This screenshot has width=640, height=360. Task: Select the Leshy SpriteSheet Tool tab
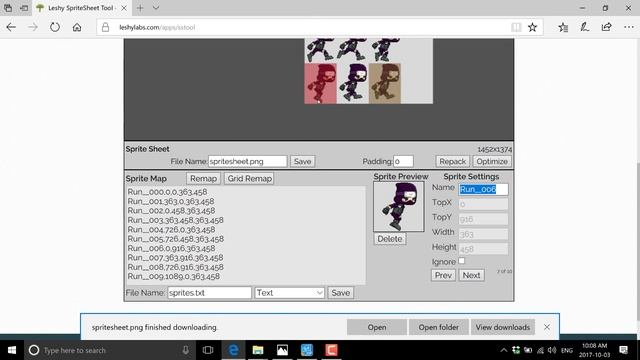point(81,8)
